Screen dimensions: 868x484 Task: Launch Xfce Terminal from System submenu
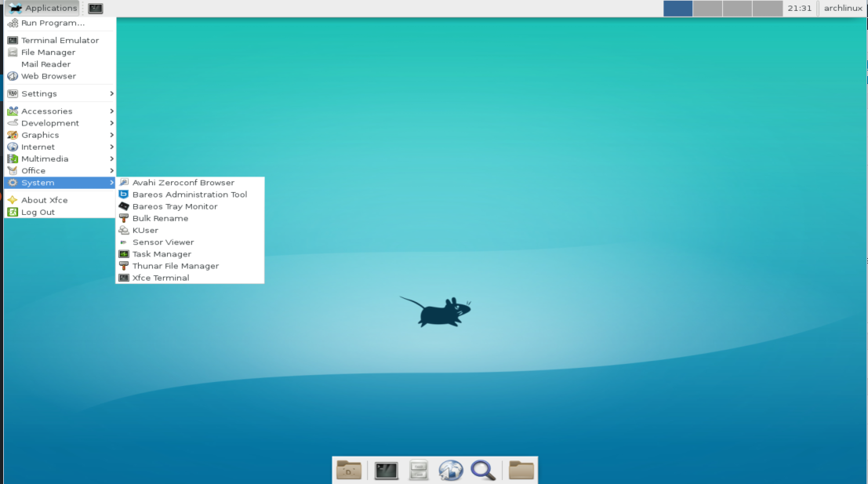[x=190, y=278]
